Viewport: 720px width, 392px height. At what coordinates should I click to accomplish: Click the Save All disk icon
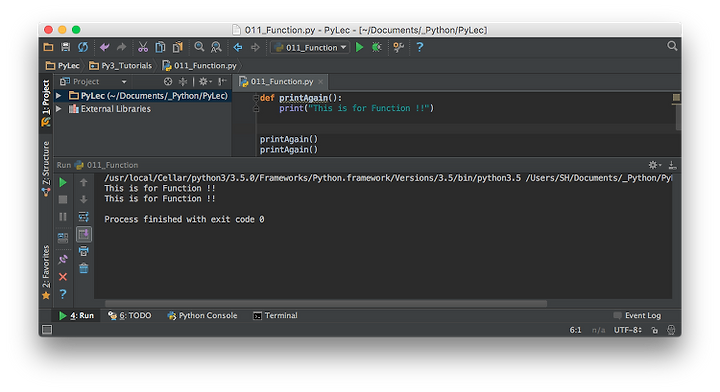coord(66,47)
